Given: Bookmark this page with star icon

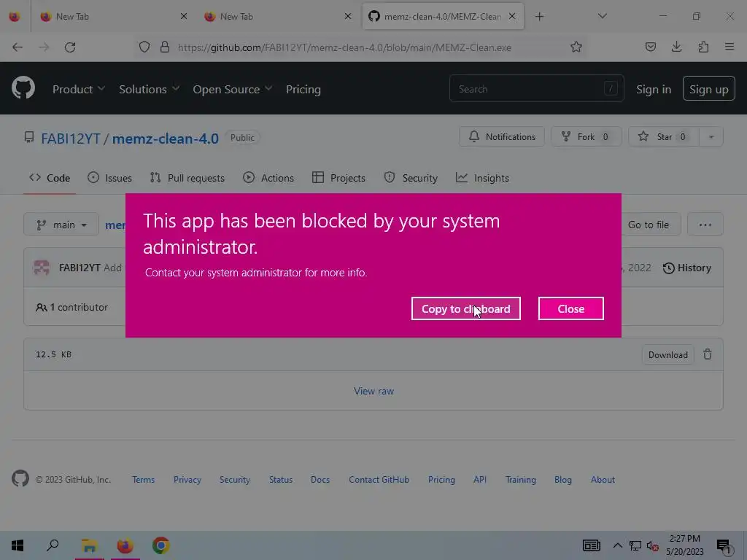Looking at the screenshot, I should pyautogui.click(x=576, y=47).
